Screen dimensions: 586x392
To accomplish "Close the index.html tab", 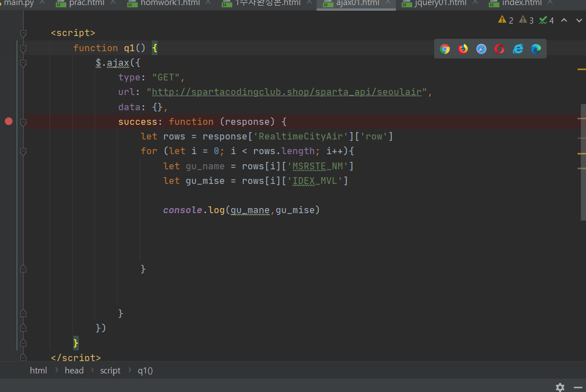I will (x=550, y=2).
